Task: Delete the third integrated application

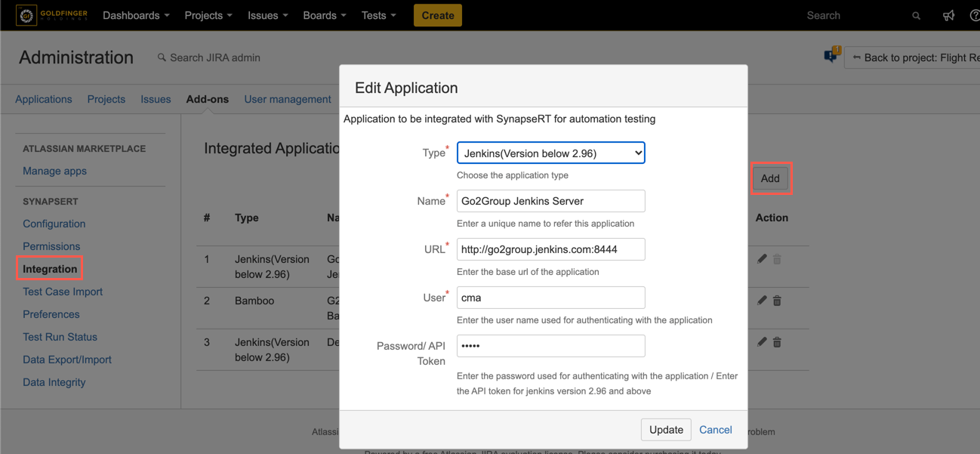Action: [777, 342]
